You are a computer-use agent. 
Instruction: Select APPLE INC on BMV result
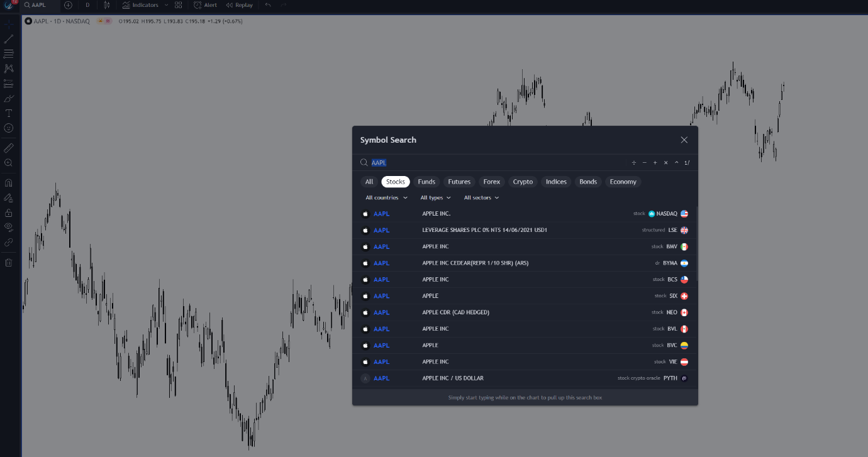click(x=525, y=246)
